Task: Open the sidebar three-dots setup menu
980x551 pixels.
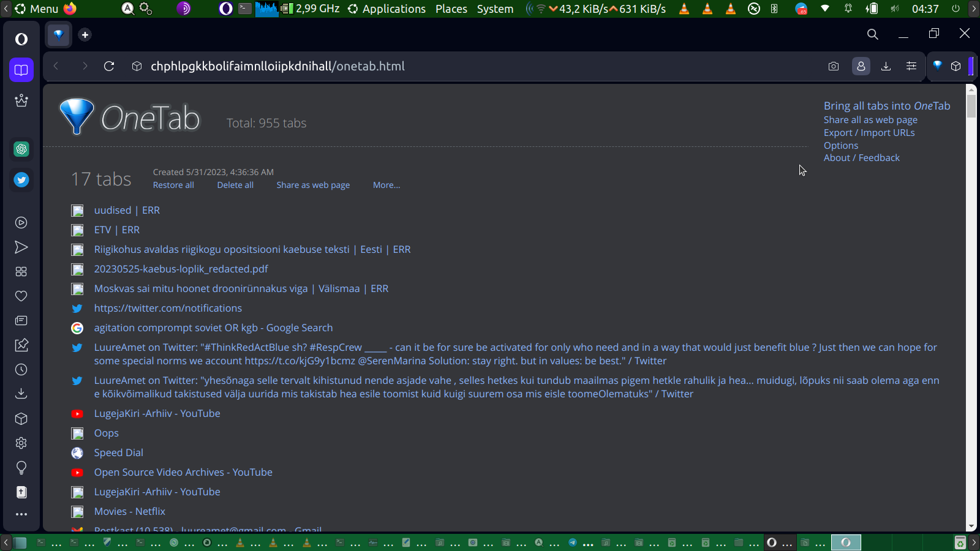Action: 21,514
